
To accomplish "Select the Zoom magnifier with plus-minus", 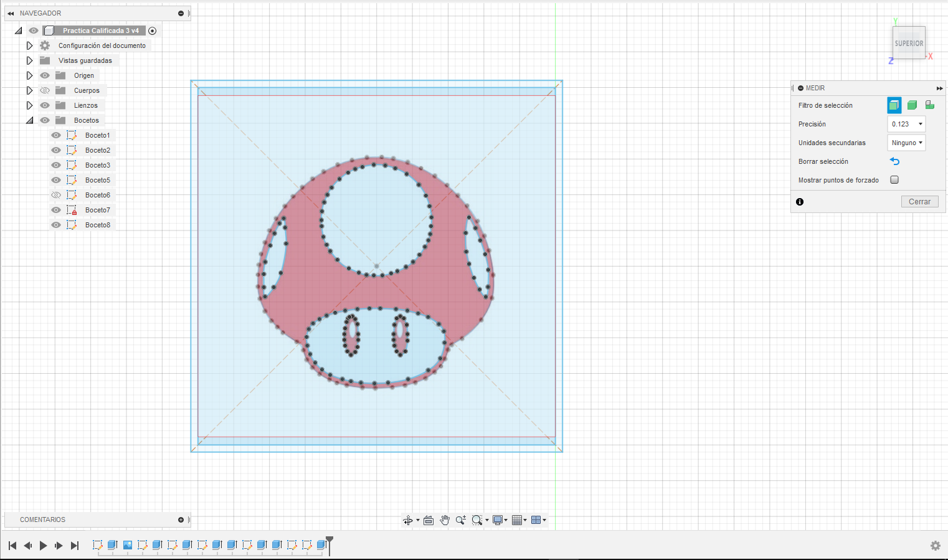I will pos(461,520).
